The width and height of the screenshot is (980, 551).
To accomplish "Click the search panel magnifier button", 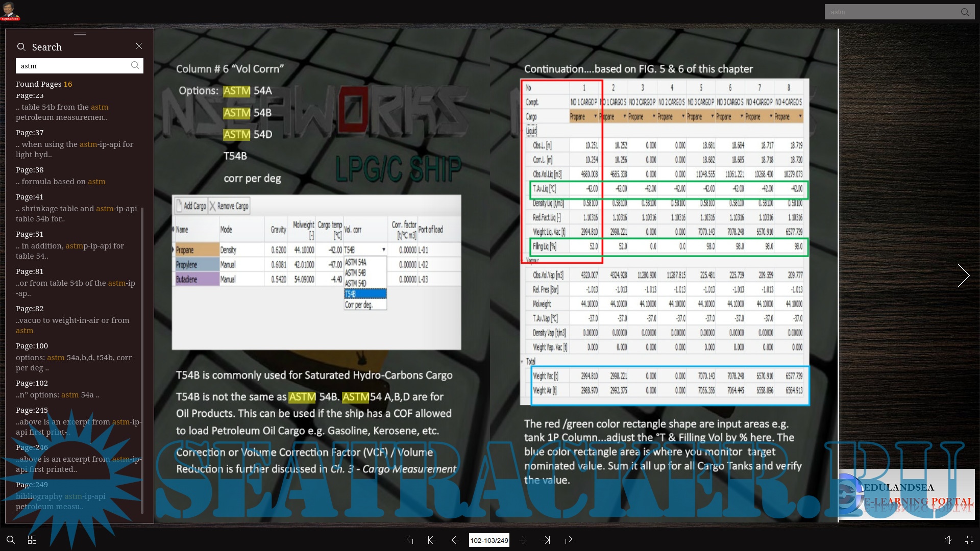I will 135,65.
